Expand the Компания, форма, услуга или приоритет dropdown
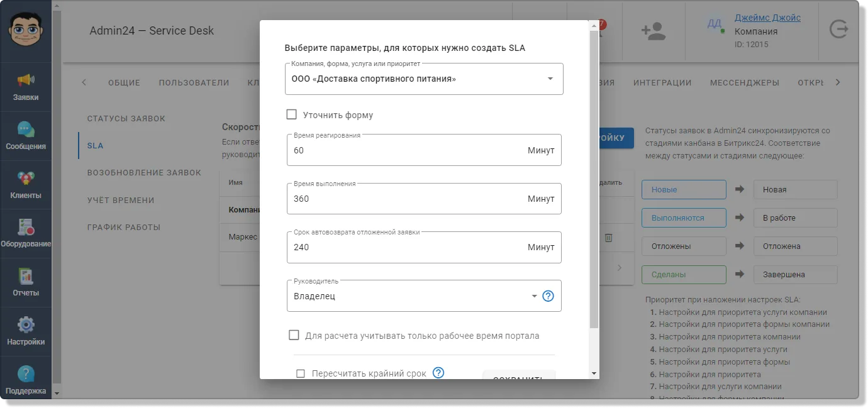This screenshot has height=408, width=868. [424, 79]
